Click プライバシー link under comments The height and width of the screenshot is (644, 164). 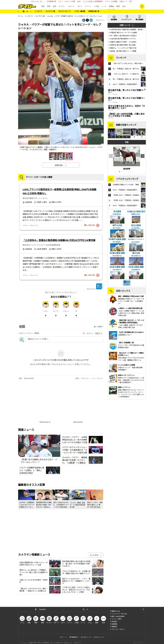pos(85,378)
